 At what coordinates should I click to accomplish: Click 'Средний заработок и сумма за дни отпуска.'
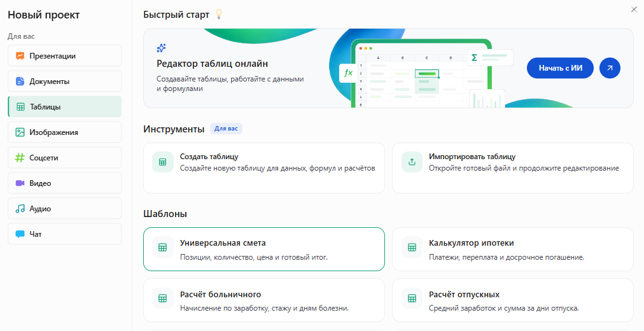(504, 308)
